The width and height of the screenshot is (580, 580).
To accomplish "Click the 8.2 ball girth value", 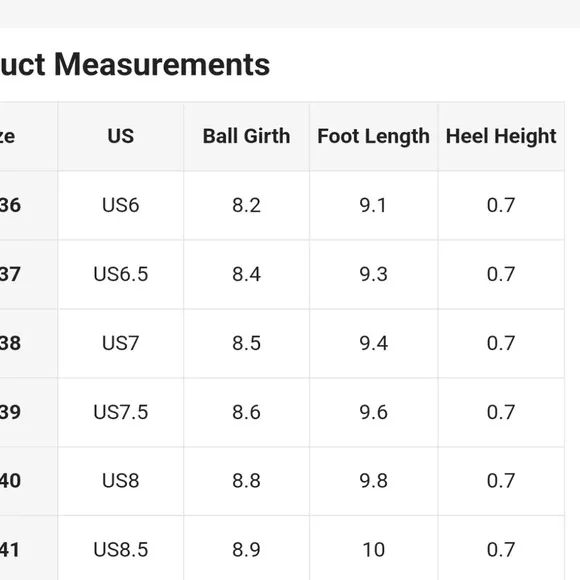I will (246, 205).
